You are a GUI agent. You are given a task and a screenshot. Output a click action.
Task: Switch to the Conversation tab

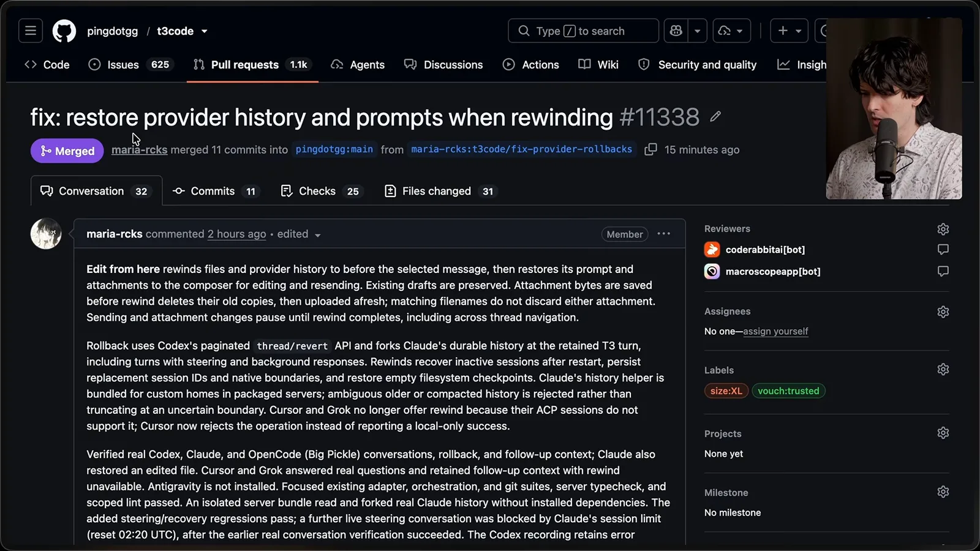(x=96, y=191)
